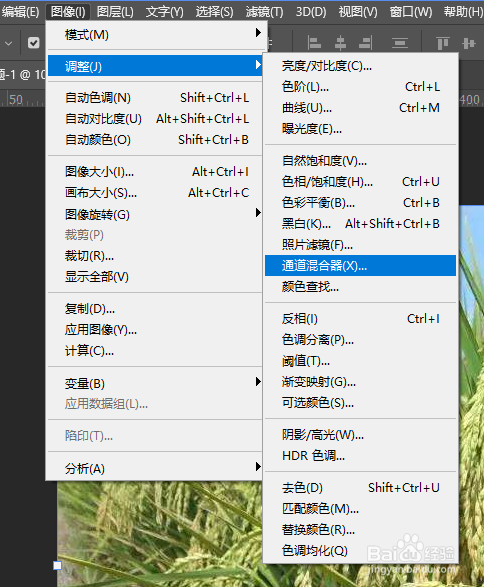Open 色彩平衡(B)... adjustment

(x=360, y=203)
